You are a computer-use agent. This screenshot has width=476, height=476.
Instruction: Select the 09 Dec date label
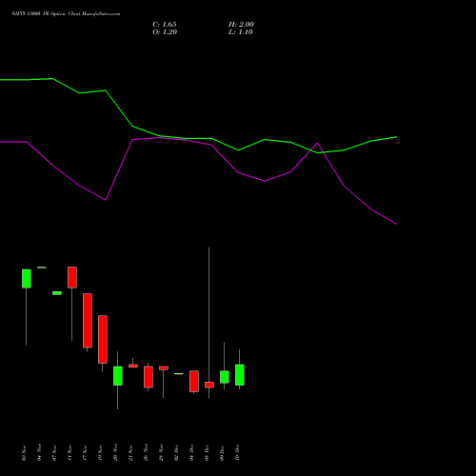click(222, 453)
